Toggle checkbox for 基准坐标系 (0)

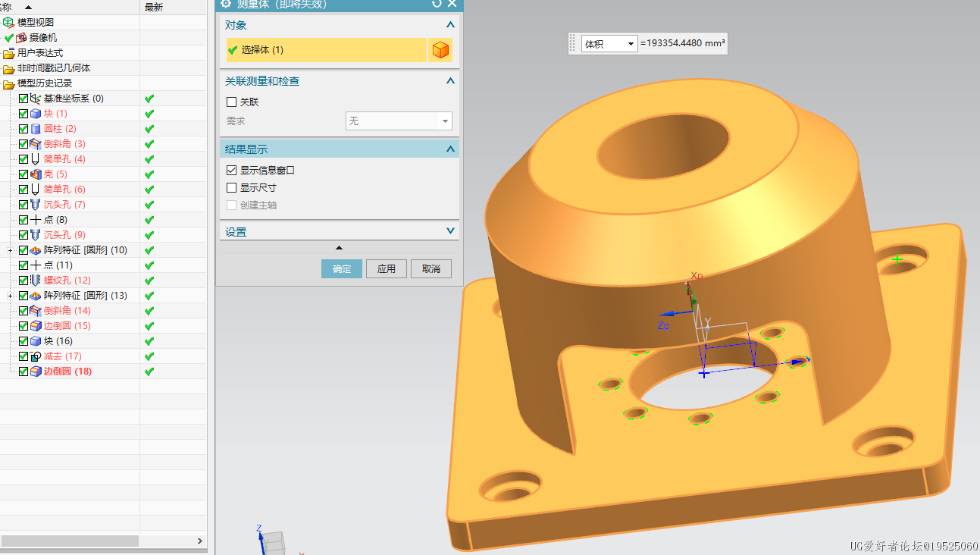click(23, 99)
